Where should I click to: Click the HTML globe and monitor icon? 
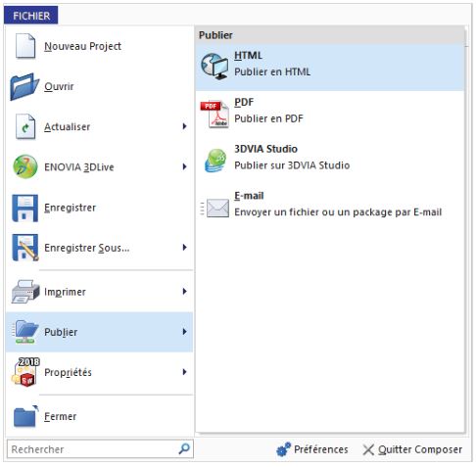click(214, 67)
